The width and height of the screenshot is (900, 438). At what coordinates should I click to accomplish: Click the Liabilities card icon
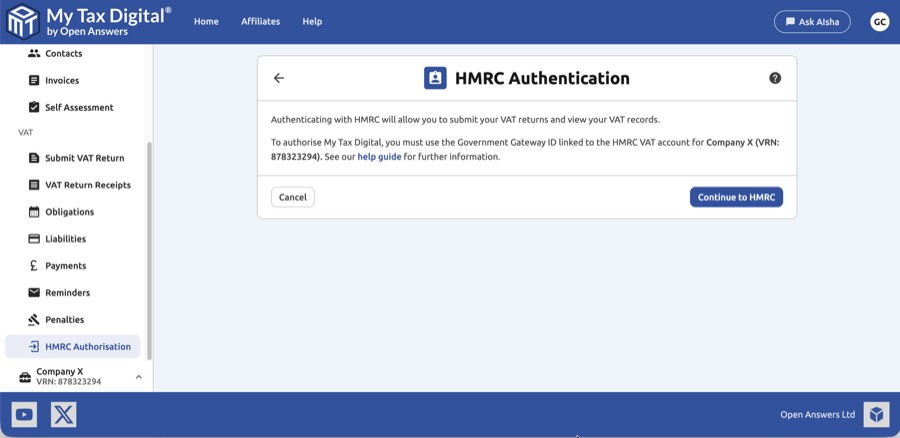pyautogui.click(x=34, y=239)
